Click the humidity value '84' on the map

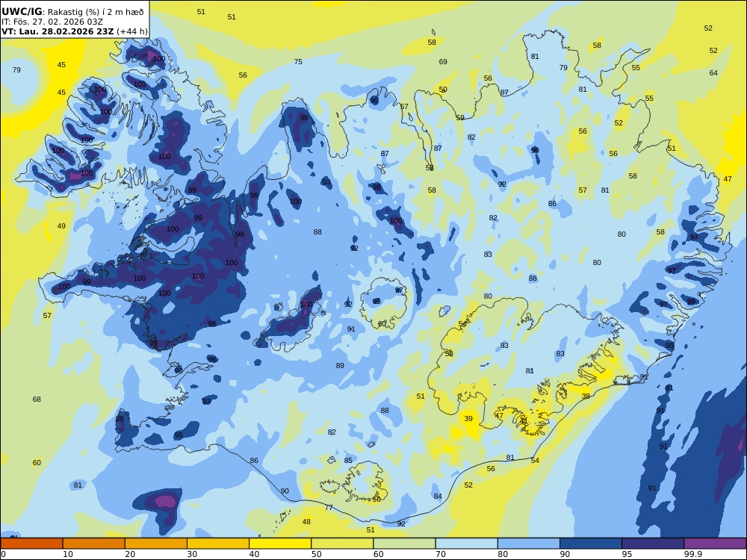tap(438, 497)
